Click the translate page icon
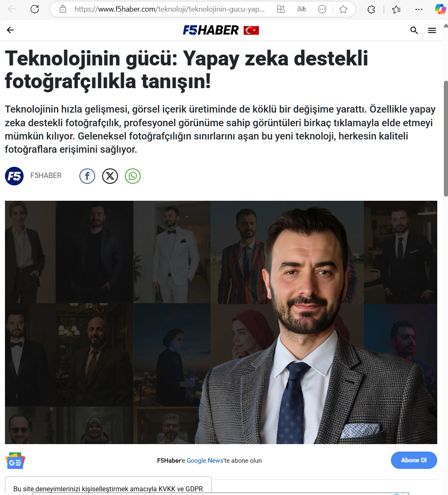Image resolution: width=448 pixels, height=495 pixels. click(x=302, y=9)
